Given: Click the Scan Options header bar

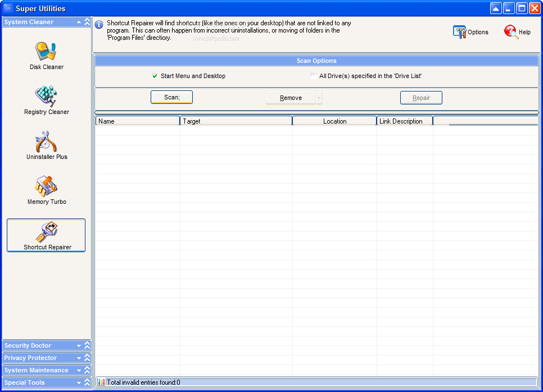Looking at the screenshot, I should point(316,61).
